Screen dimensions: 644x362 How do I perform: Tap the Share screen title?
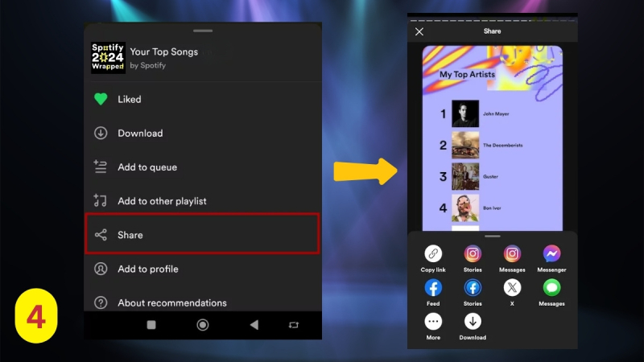pos(492,31)
